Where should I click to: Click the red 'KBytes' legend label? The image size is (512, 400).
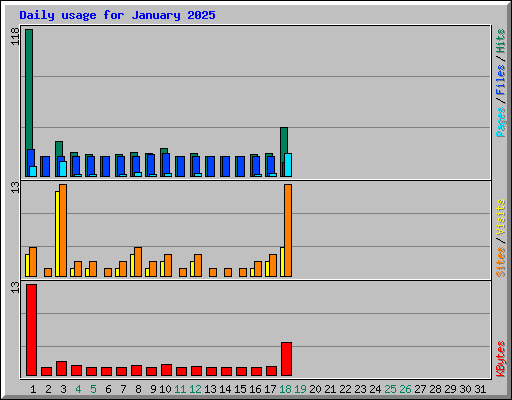(x=500, y=359)
